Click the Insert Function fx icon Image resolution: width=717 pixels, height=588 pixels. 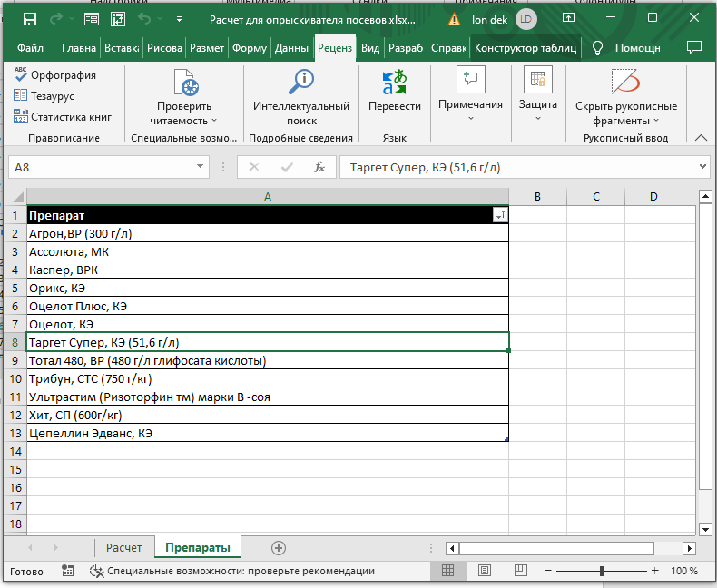(x=319, y=167)
